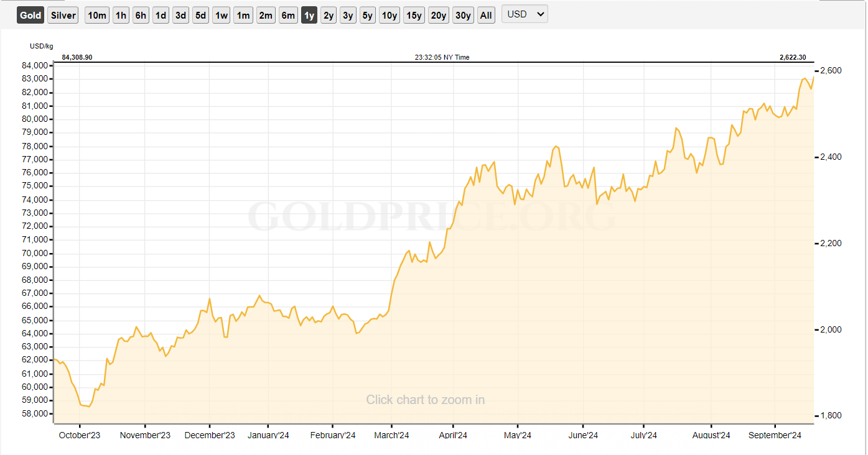Display the 30y price history
868x455 pixels.
[463, 15]
